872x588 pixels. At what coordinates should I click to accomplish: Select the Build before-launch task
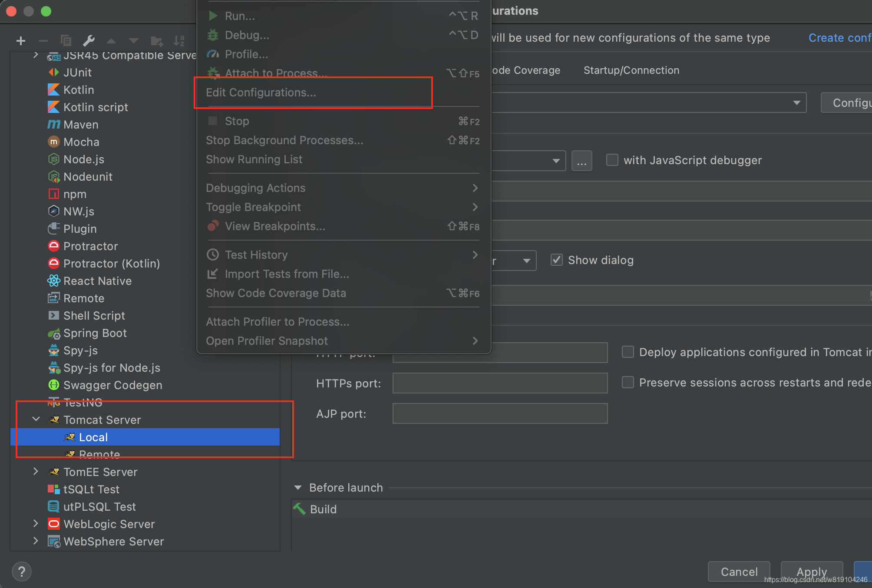point(581,509)
